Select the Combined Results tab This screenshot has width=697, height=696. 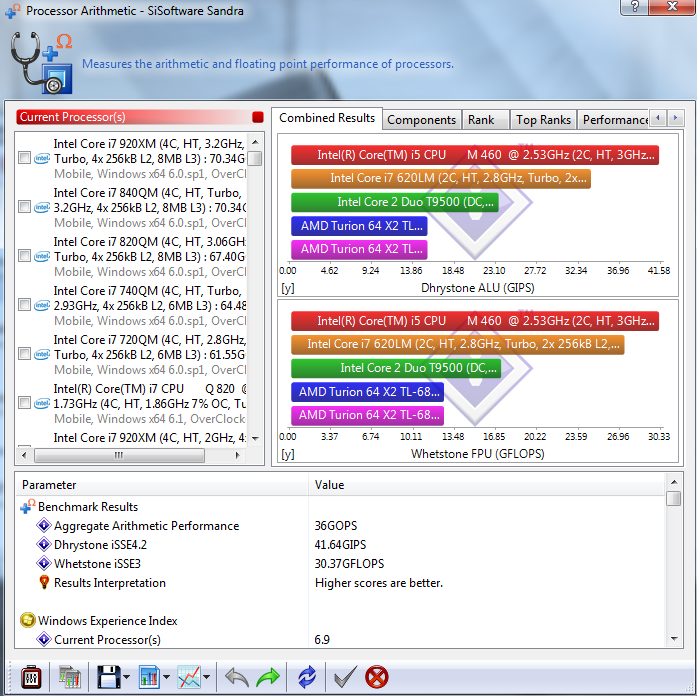coord(327,118)
